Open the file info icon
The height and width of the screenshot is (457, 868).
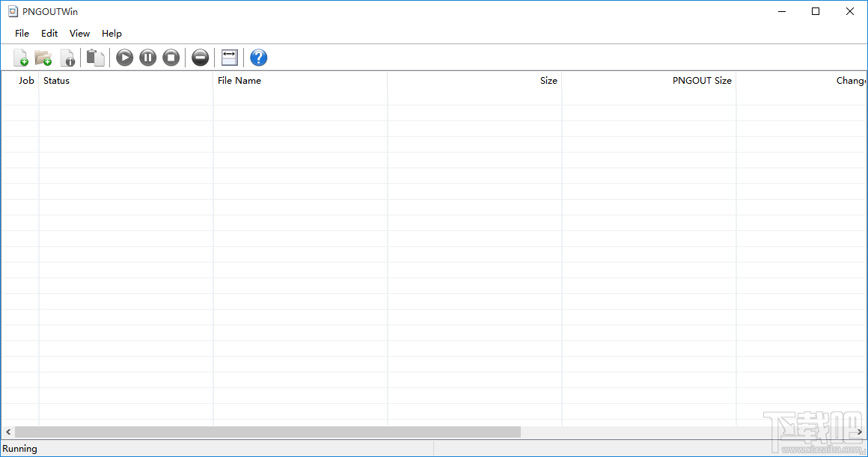coord(67,58)
